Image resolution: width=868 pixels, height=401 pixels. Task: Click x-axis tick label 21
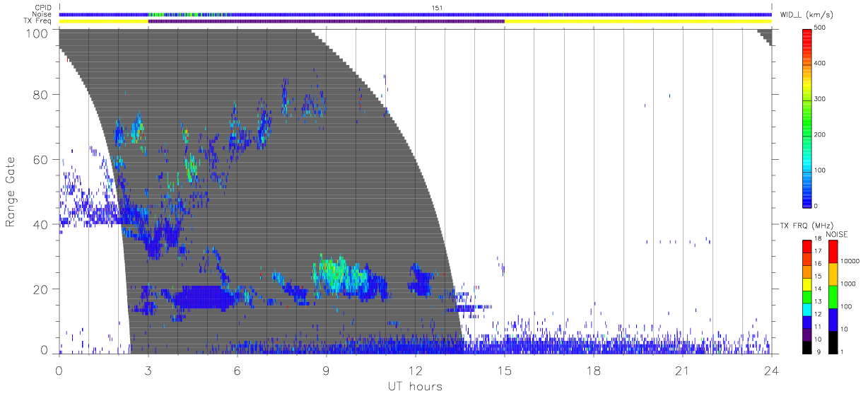682,371
